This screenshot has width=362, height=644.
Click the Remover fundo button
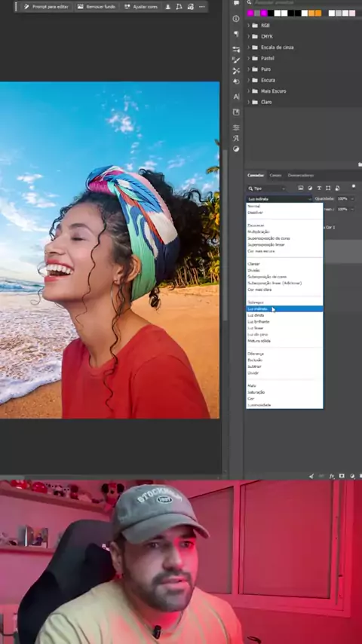[x=96, y=7]
